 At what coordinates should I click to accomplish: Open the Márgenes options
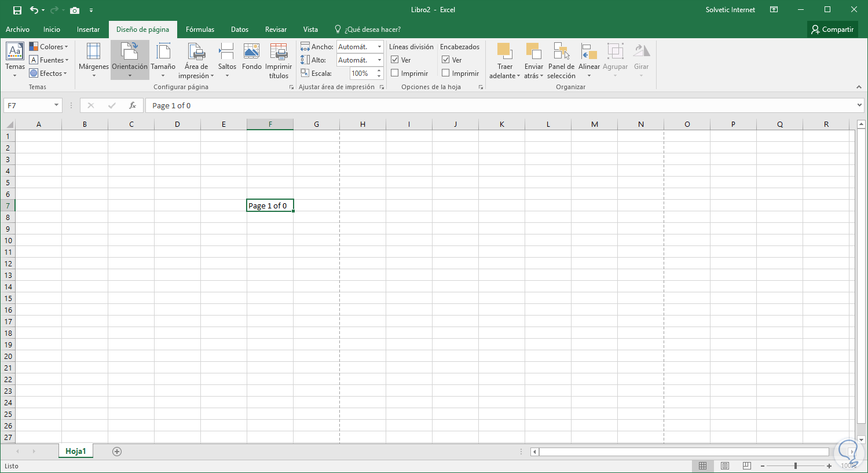[x=94, y=60]
